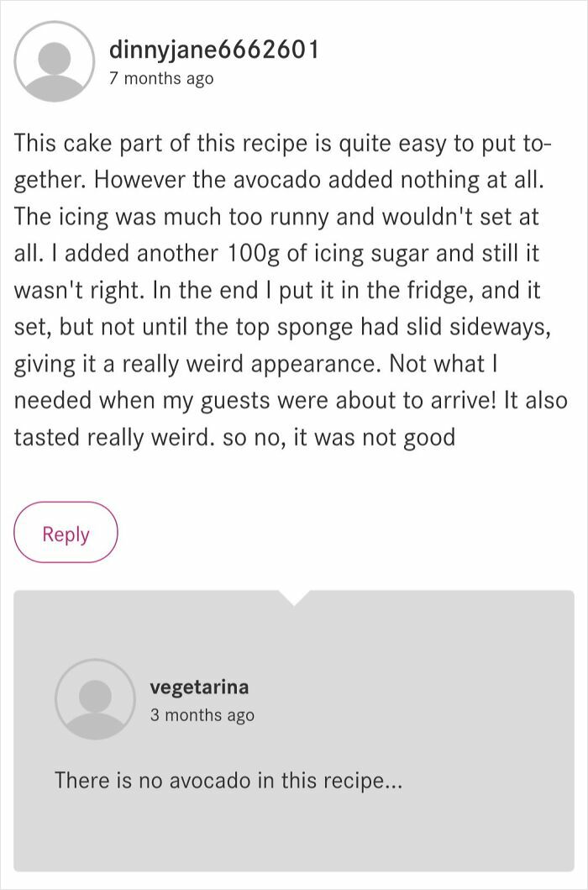
Task: Click the username vegetarina
Action: pyautogui.click(x=200, y=687)
